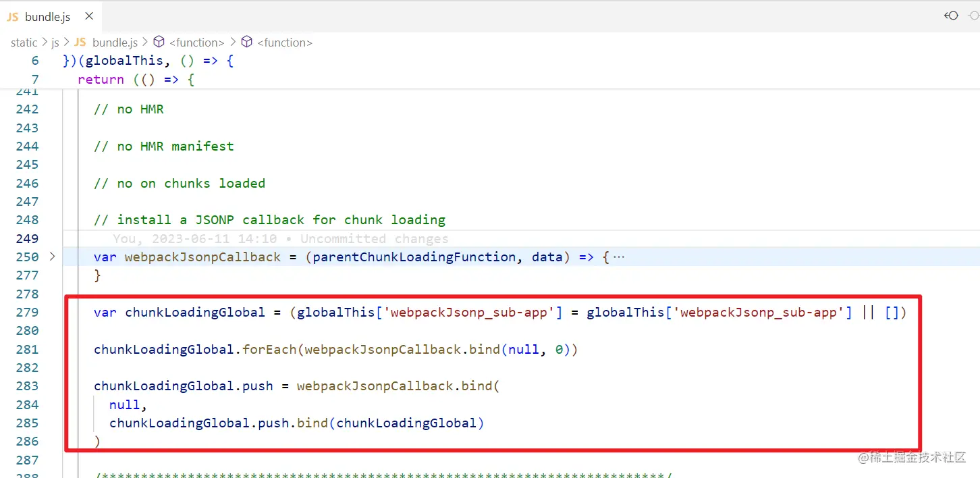Place cursor on 'webpackJsonpCallback' in line 250
This screenshot has width=980, height=478.
(x=203, y=257)
